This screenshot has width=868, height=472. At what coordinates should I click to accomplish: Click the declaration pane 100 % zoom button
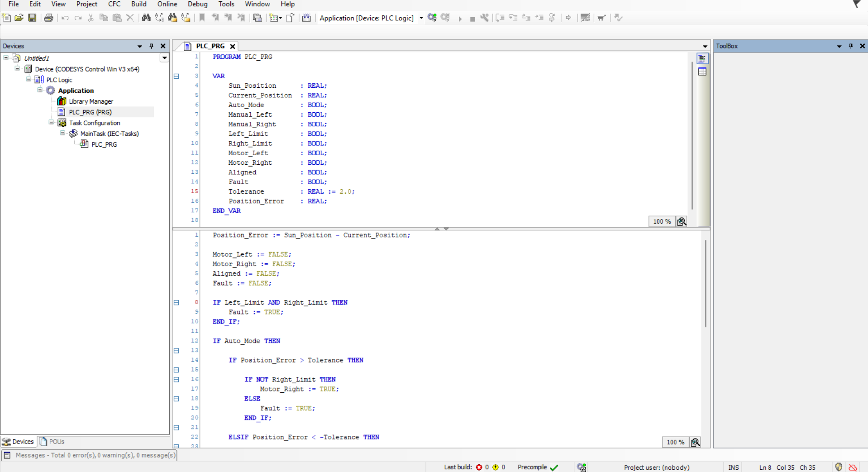coord(662,221)
